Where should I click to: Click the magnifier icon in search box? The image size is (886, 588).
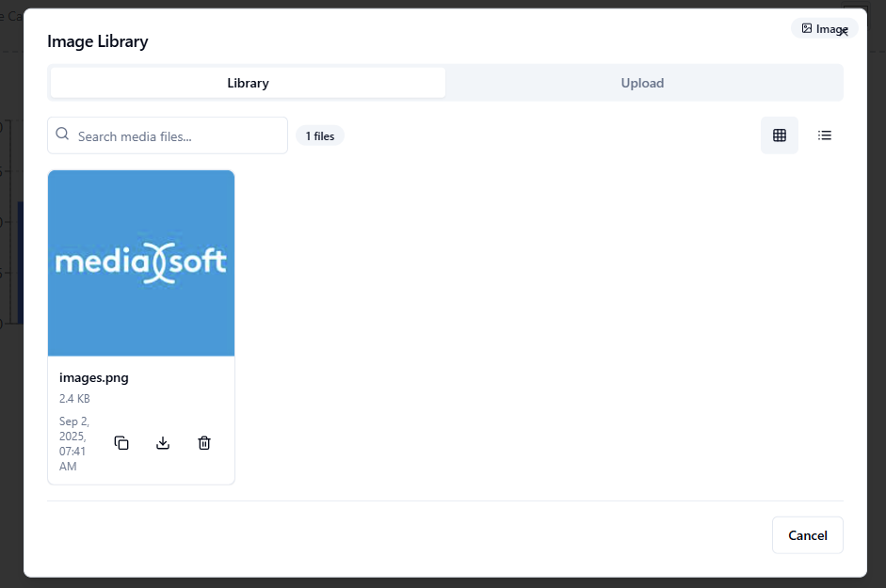point(63,135)
